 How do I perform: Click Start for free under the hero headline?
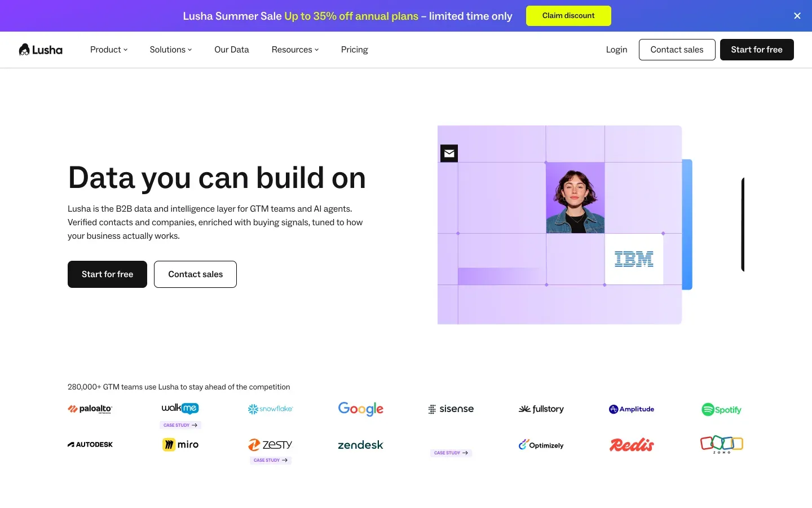[x=107, y=274]
